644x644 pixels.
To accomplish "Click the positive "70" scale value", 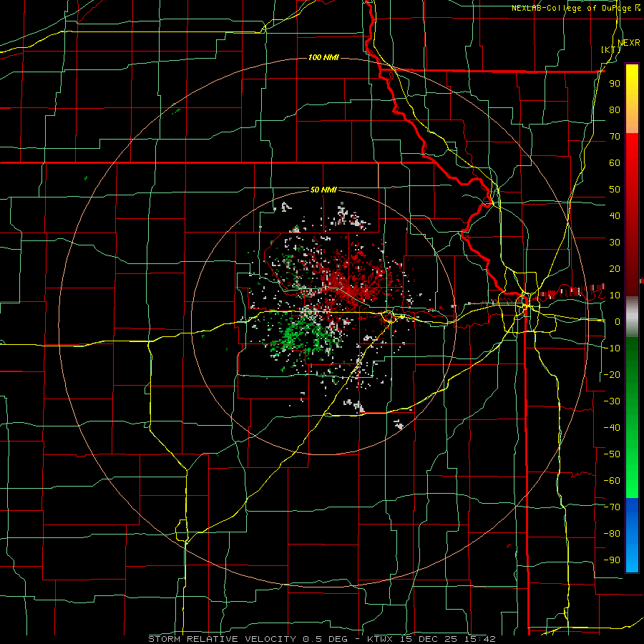I will click(615, 137).
